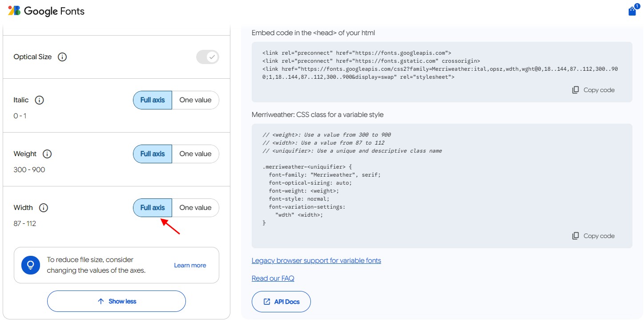Copy the Merriweather CSS class code
This screenshot has height=323, width=644.
(x=593, y=236)
